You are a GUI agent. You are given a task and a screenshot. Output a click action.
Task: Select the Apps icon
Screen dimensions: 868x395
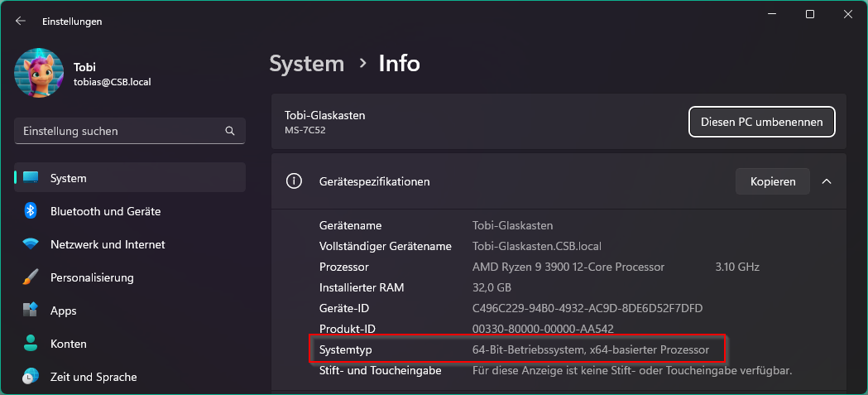point(31,311)
